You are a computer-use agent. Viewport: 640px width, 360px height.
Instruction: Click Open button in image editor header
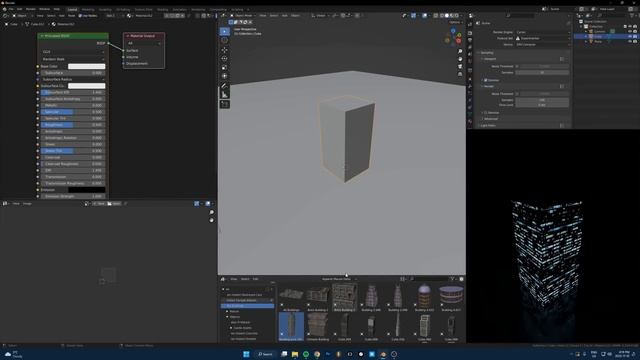click(114, 203)
